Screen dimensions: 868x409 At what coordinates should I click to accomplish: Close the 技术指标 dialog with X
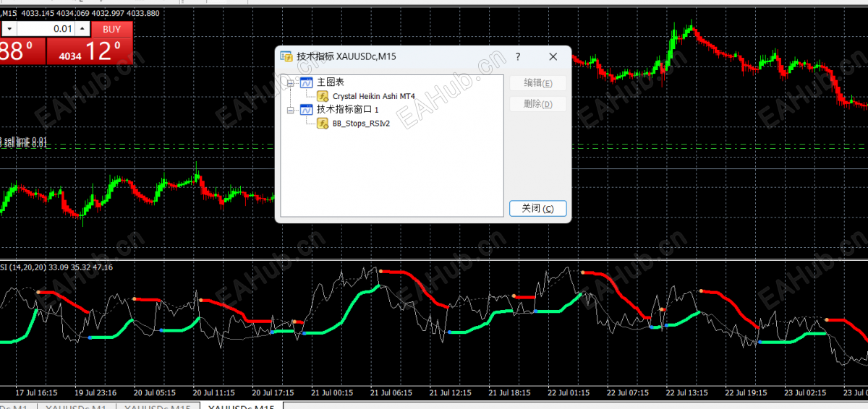tap(553, 56)
